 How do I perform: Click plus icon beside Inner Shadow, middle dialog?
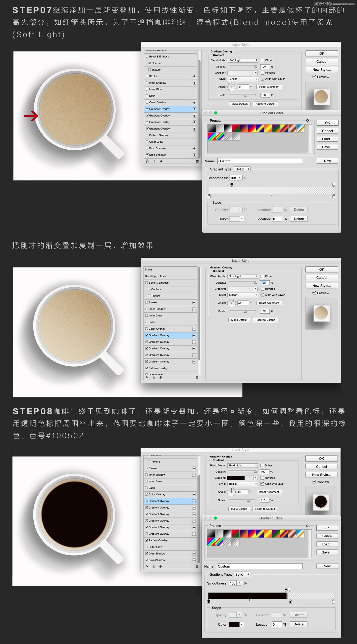pos(194,309)
